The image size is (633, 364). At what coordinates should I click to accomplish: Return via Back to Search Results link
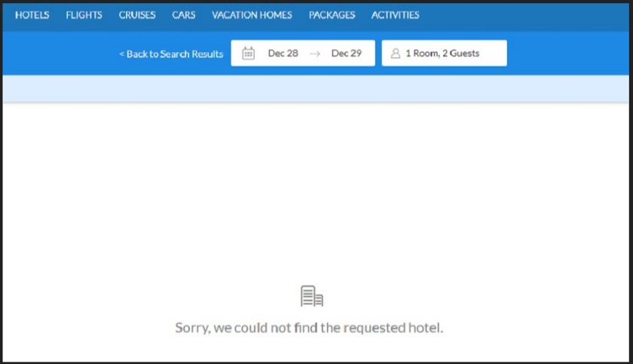coord(171,54)
